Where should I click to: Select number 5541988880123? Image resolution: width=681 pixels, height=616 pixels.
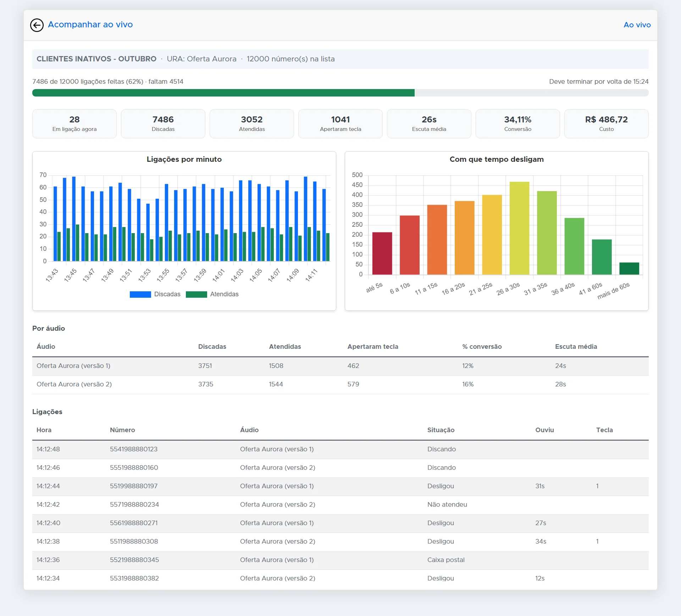[x=134, y=449]
